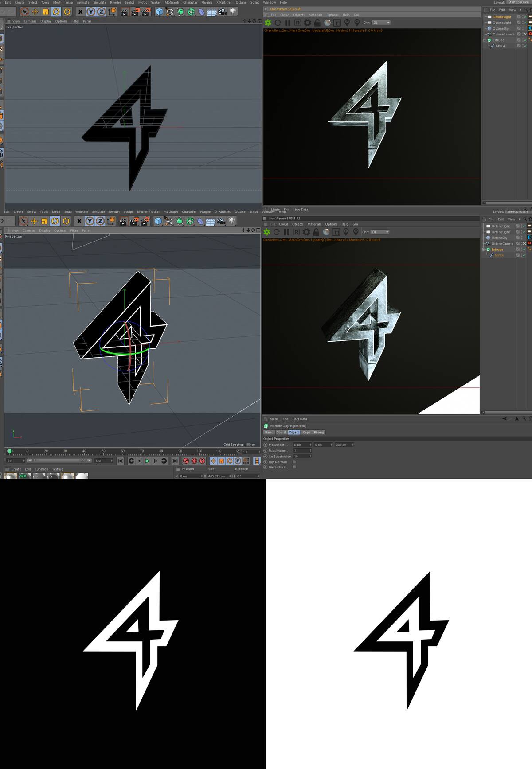This screenshot has width=532, height=769.
Task: Play animation forwards in timeline
Action: (148, 461)
